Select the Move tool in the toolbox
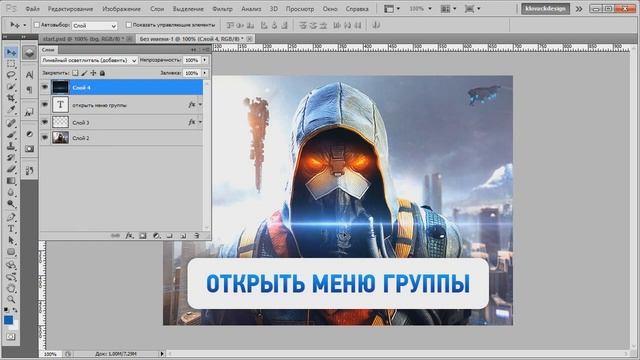This screenshot has height=360, width=640. tap(11, 52)
